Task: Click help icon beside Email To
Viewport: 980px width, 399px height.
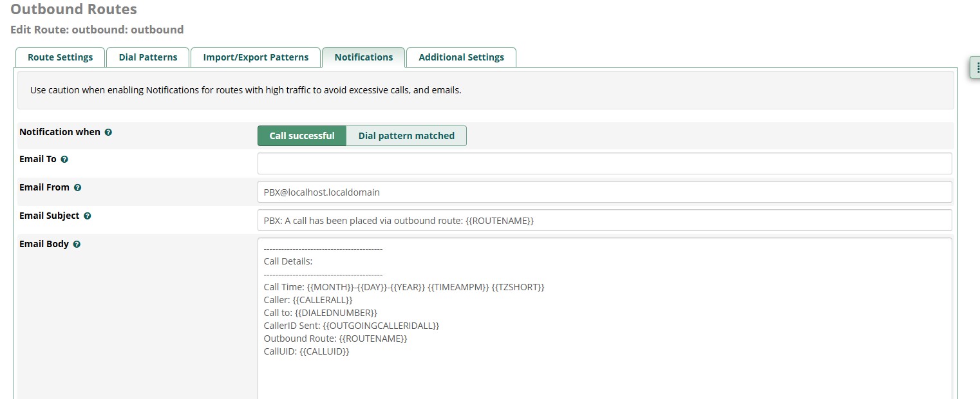Action: point(64,160)
